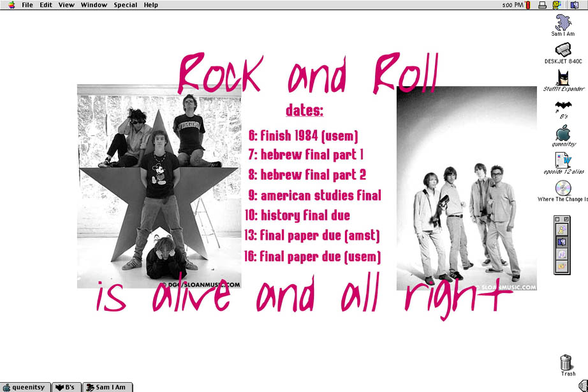Click the bottom icon in the launcher palette
This screenshot has height=392, width=588.
point(562,268)
